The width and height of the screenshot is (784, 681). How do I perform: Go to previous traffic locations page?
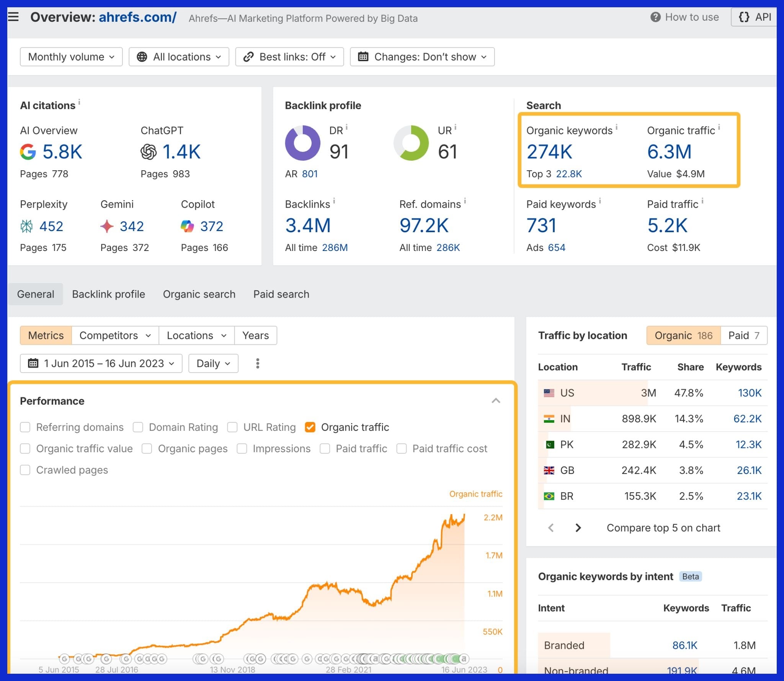coord(551,528)
